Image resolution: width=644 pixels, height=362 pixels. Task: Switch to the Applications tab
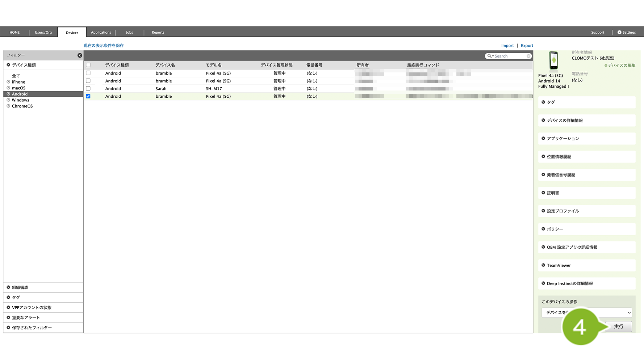coord(101,33)
